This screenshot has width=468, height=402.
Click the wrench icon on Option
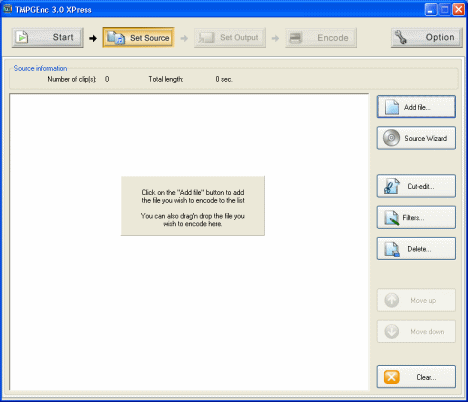(x=400, y=37)
